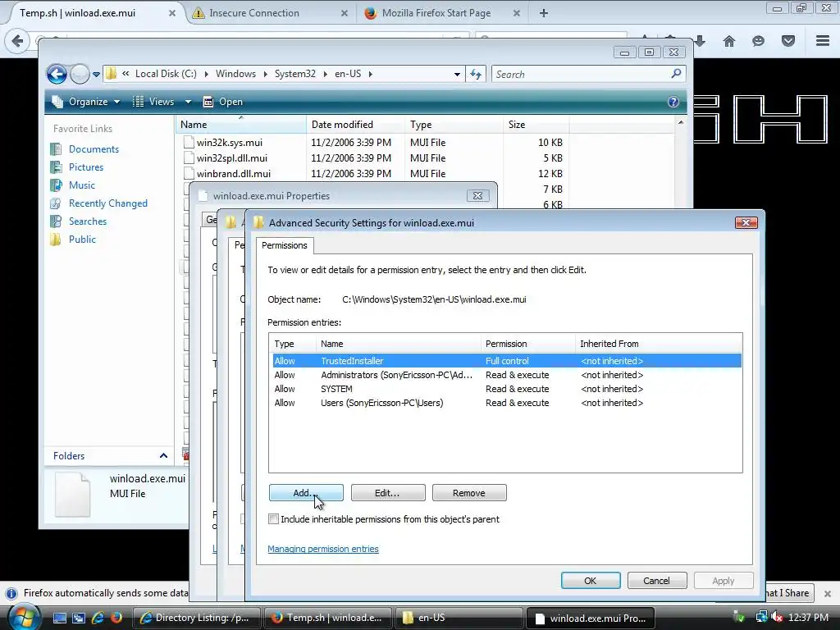The width and height of the screenshot is (840, 630).
Task: Click the Edit... permission button
Action: pos(388,493)
